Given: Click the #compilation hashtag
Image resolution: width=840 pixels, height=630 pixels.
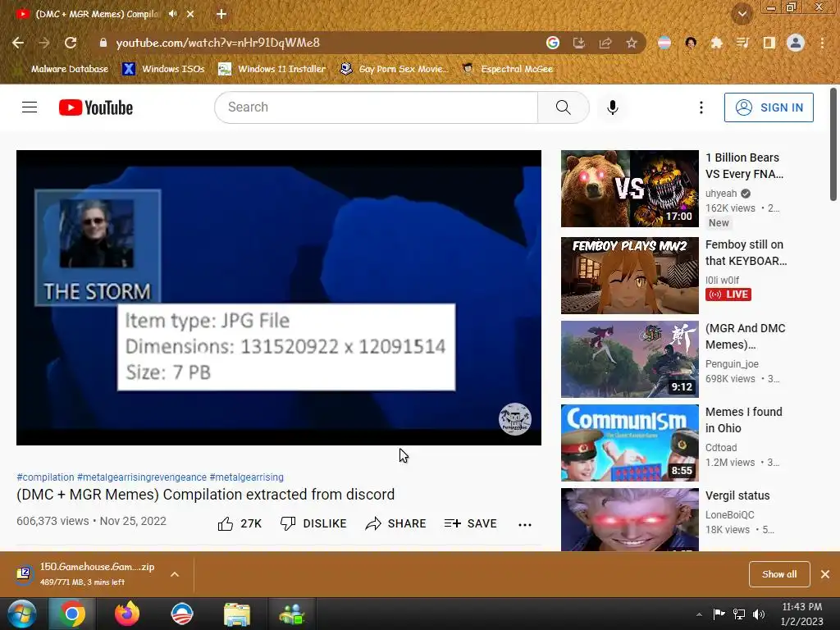Looking at the screenshot, I should click(x=46, y=477).
